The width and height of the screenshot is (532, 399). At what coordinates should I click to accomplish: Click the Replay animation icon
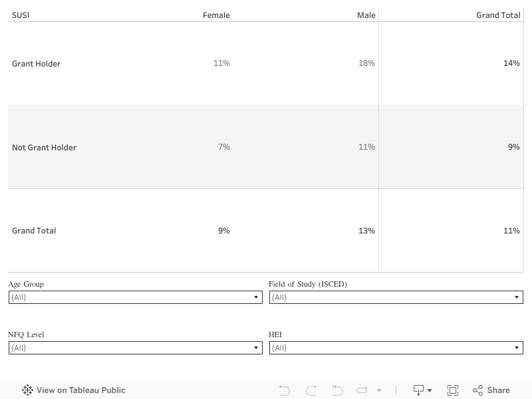362,390
